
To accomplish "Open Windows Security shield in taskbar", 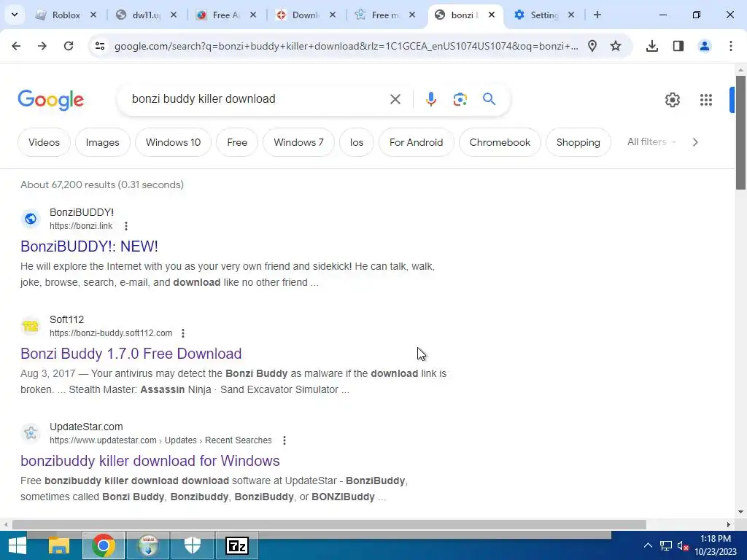I will click(x=193, y=545).
